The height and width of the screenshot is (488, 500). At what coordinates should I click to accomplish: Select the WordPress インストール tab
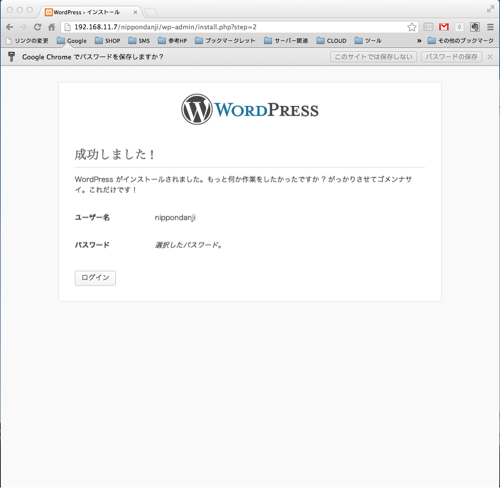(87, 12)
